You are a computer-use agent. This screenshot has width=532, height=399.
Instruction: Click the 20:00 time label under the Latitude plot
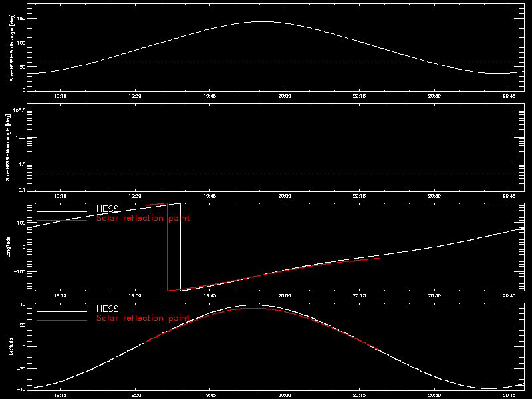pos(285,395)
